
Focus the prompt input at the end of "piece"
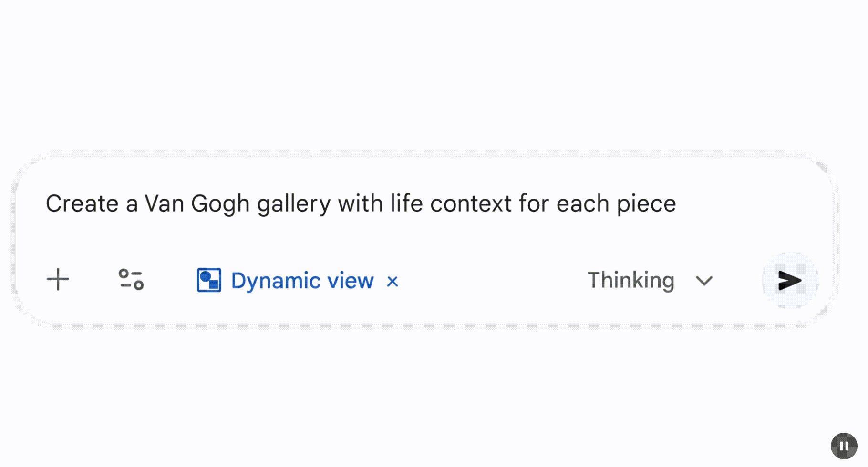[x=676, y=204]
